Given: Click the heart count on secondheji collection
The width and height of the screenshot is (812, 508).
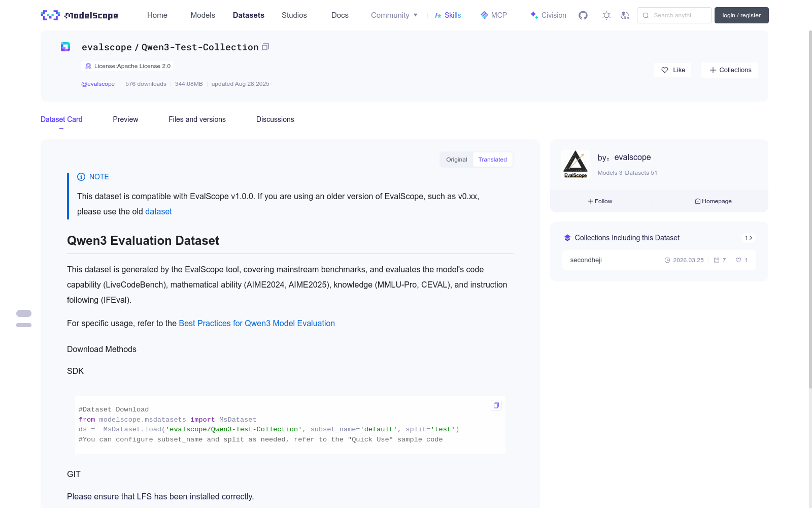Looking at the screenshot, I should [742, 260].
